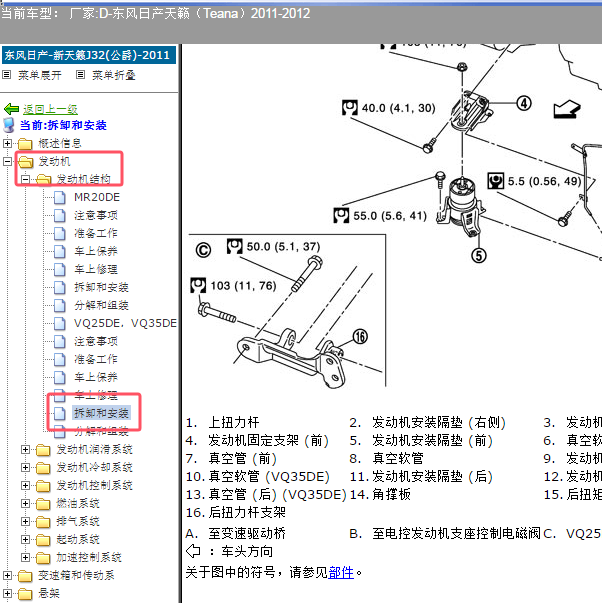Viewport: 602px width, 603px height.
Task: Click the 返回上一级 link
Action: pos(50,110)
